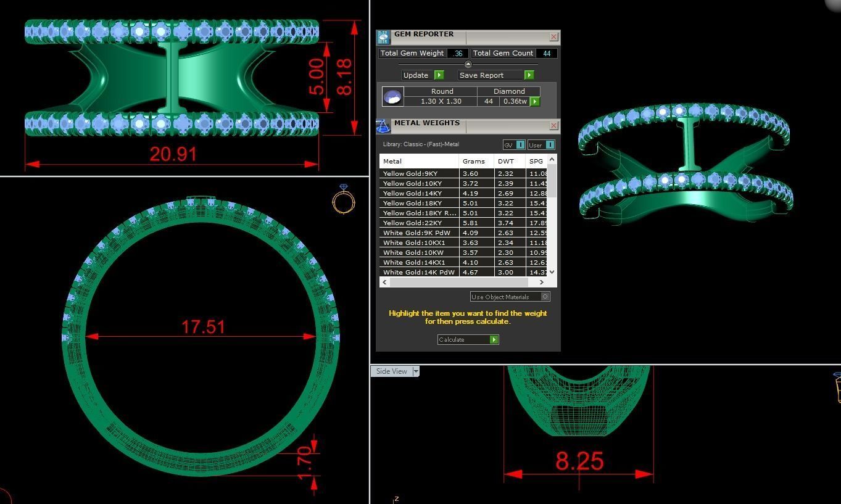Select the White Gold:10KW row
This screenshot has width=841, height=504.
pos(463,253)
